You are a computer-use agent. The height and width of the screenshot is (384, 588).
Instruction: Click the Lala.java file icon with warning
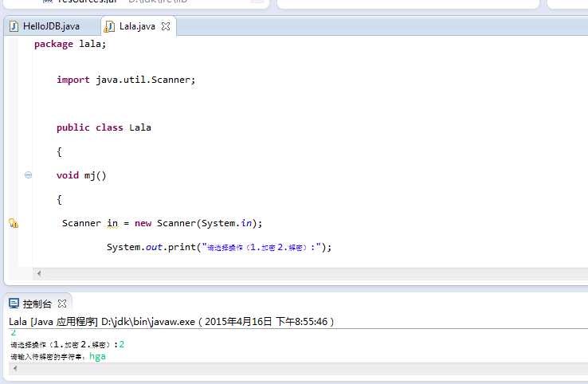click(109, 26)
